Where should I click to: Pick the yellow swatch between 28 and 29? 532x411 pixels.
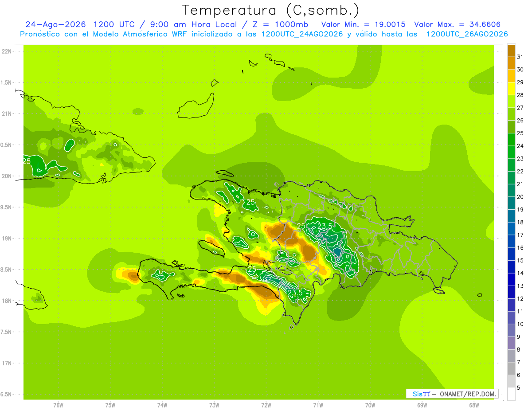pyautogui.click(x=511, y=89)
